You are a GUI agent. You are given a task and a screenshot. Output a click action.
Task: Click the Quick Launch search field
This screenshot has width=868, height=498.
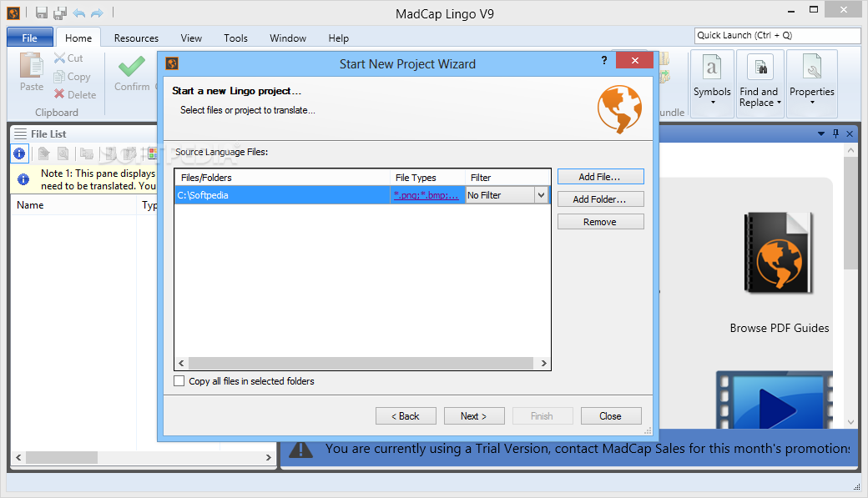pyautogui.click(x=777, y=35)
